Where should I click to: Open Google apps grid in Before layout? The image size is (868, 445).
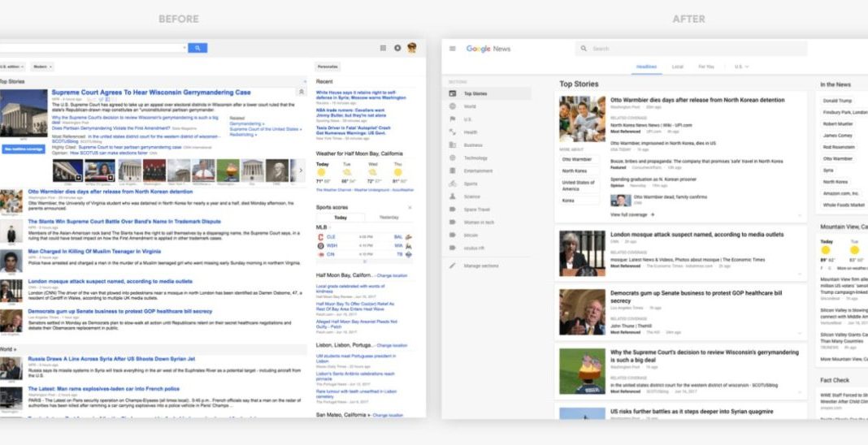(383, 48)
